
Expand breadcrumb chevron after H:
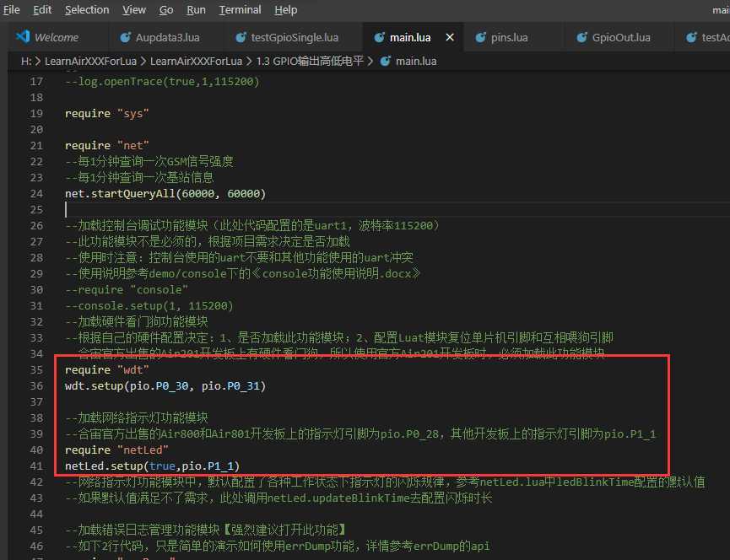(x=38, y=61)
